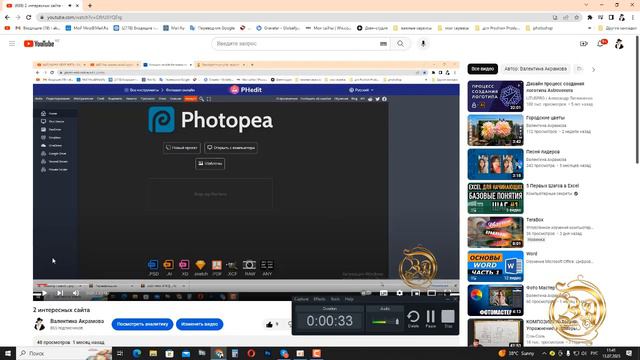Switch player to miniplayer mode
This screenshot has width=640, height=360.
click(x=415, y=293)
